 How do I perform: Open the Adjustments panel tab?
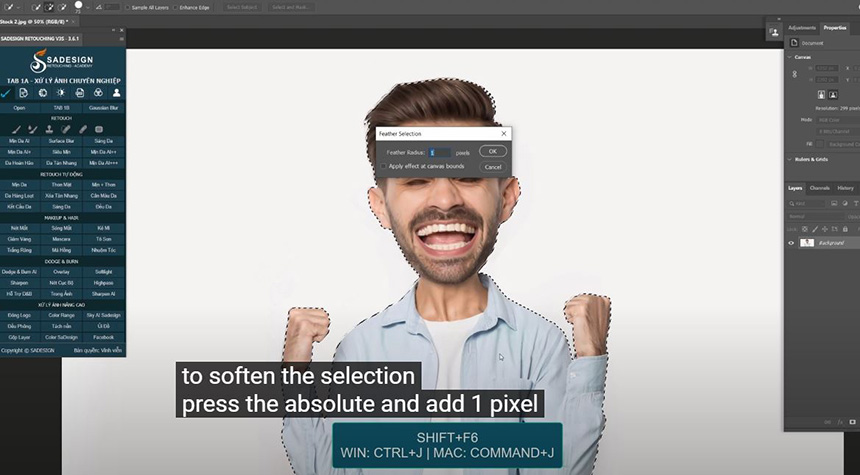click(x=802, y=28)
